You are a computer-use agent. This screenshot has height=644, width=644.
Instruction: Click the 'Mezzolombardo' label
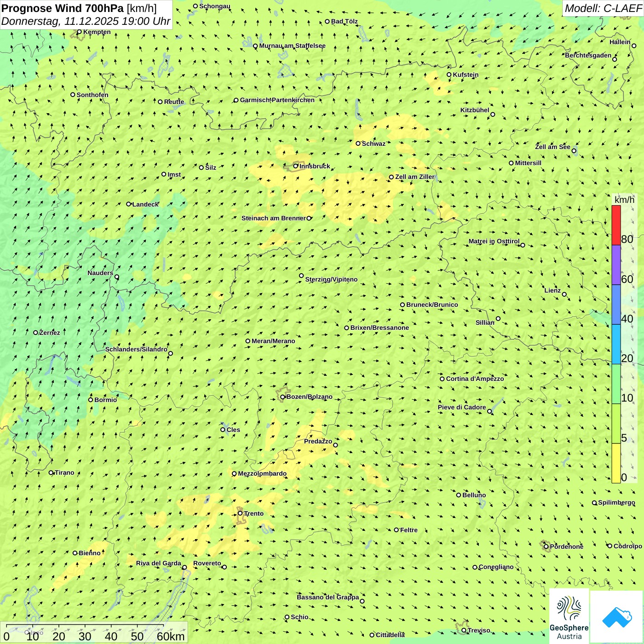coord(262,473)
